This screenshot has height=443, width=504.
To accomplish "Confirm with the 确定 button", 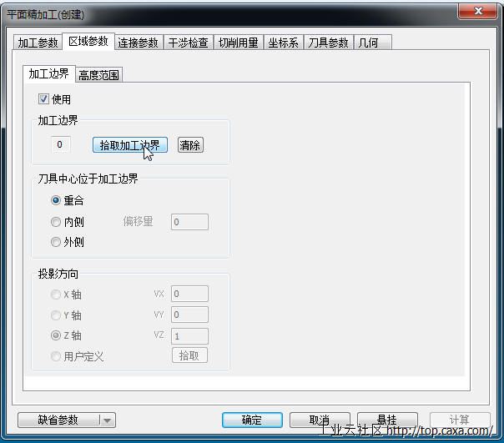I will tap(252, 420).
